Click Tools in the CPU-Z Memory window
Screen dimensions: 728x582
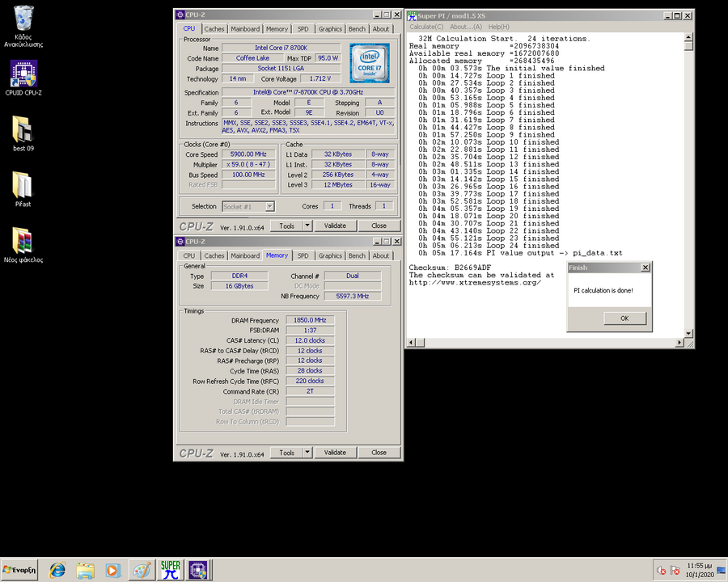click(x=287, y=453)
